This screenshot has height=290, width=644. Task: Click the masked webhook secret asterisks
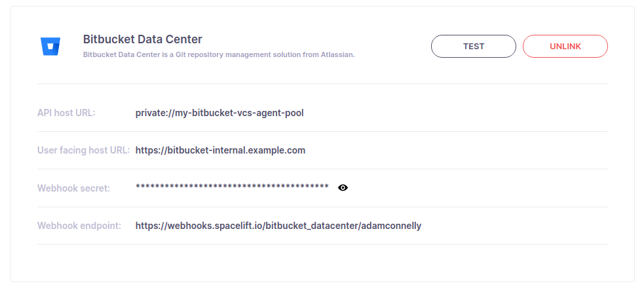click(232, 188)
